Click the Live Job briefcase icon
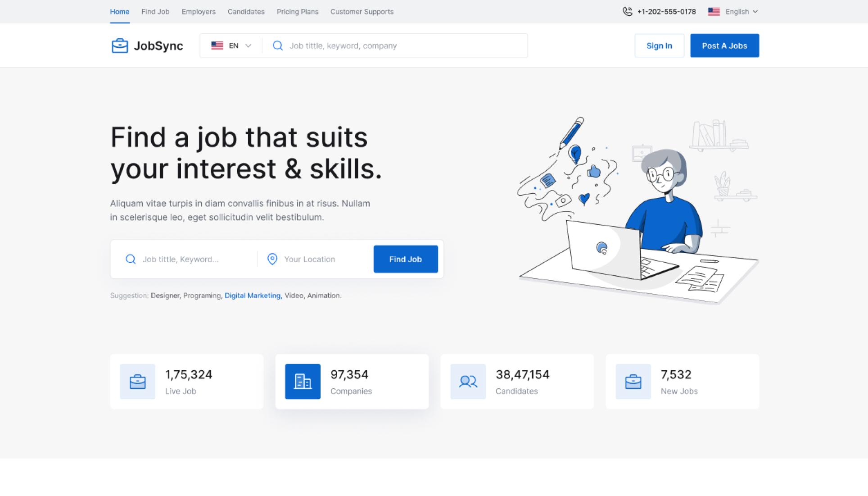 click(x=138, y=382)
